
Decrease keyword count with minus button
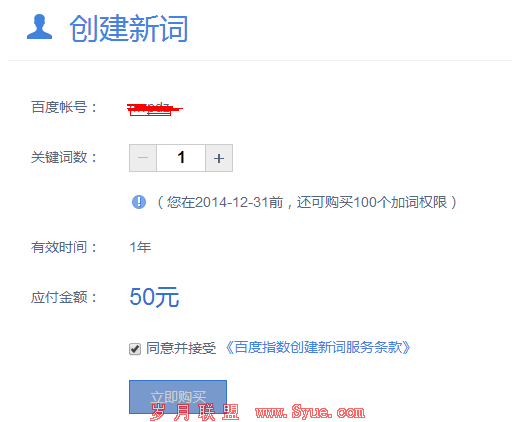[x=143, y=158]
